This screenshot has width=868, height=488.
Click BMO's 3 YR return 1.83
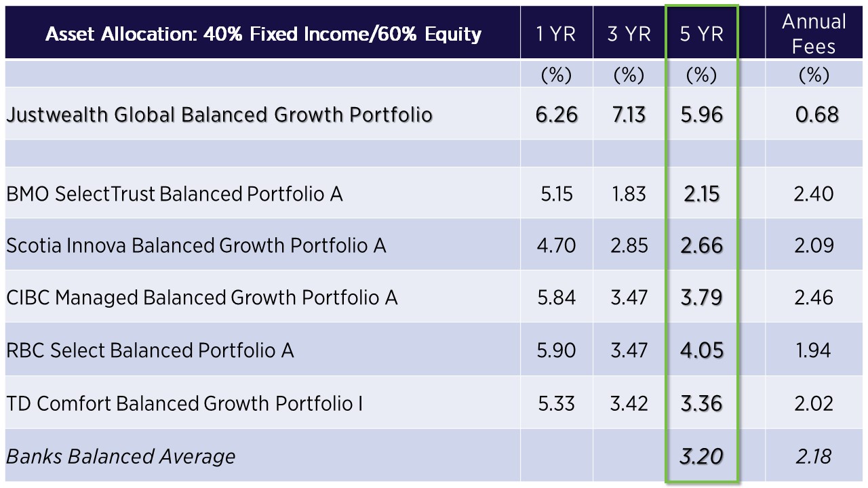click(x=629, y=195)
